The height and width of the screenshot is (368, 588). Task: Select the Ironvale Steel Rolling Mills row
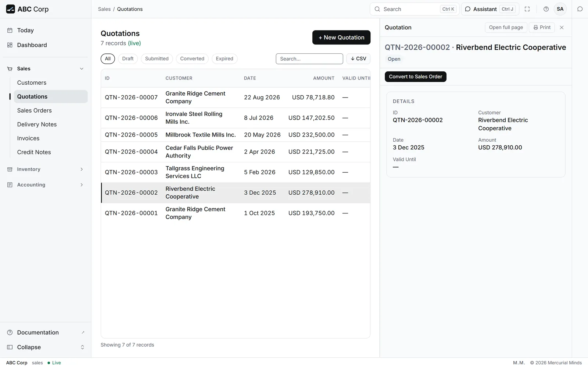point(236,118)
